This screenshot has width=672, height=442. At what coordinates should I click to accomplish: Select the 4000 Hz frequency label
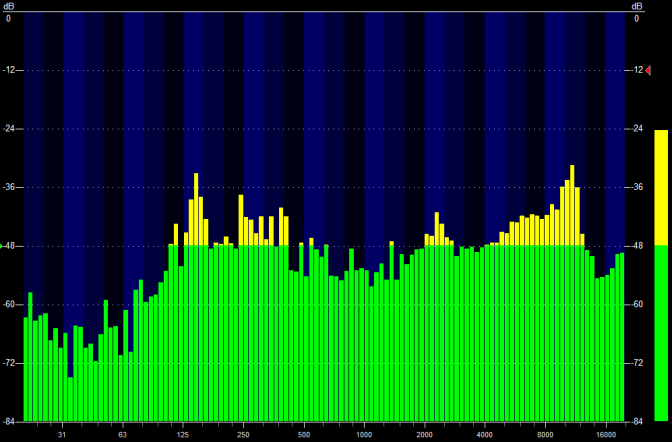(485, 435)
